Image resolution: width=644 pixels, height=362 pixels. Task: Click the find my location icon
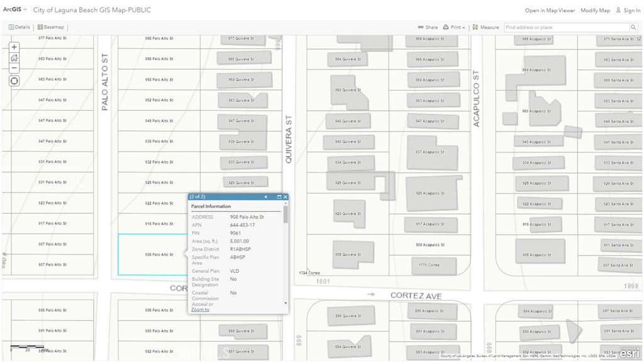(x=14, y=81)
